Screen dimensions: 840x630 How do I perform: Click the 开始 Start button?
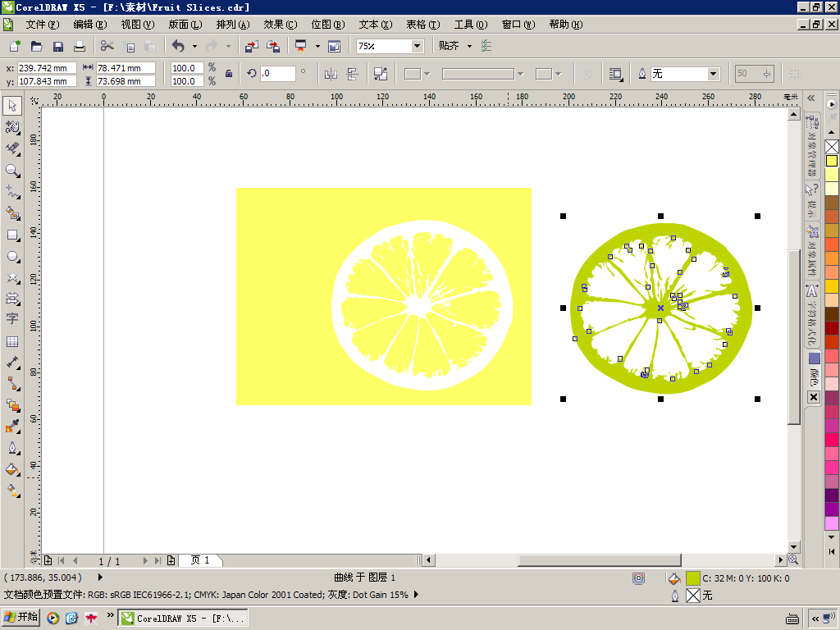(21, 618)
